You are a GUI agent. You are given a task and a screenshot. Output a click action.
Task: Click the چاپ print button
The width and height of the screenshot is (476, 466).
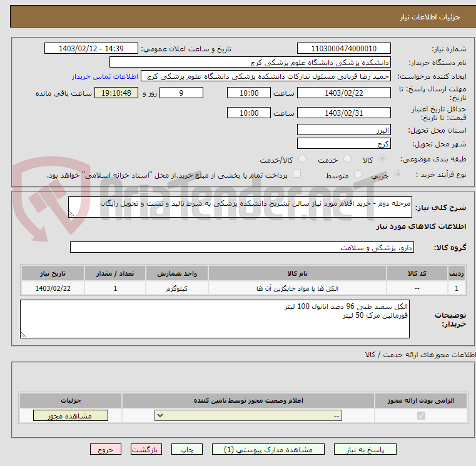[x=186, y=449]
